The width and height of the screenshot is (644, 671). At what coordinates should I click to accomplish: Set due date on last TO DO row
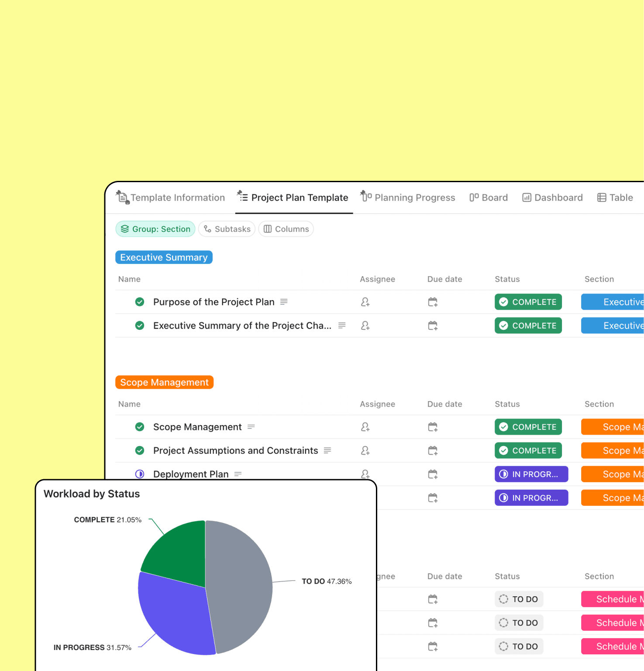(433, 647)
